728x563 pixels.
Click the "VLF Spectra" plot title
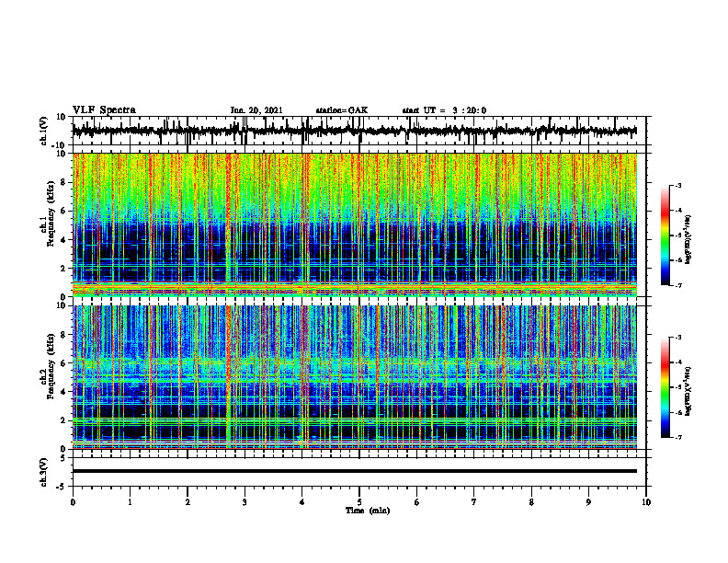click(104, 110)
